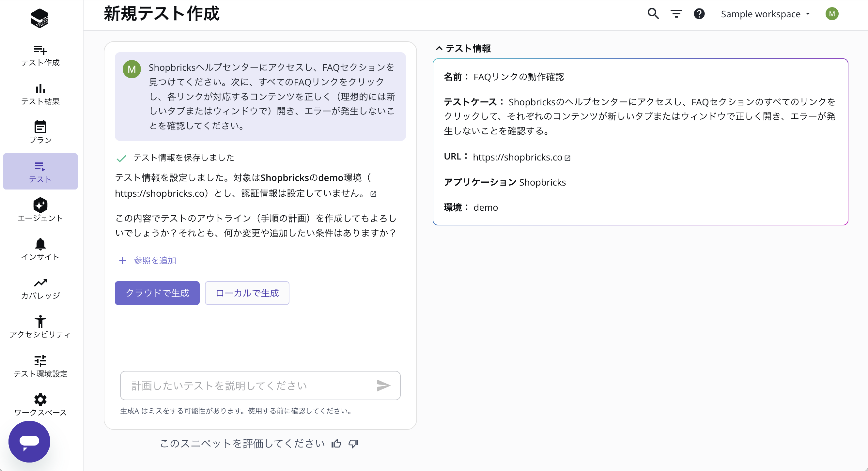The image size is (868, 471).
Task: Open インサイト in the sidebar
Action: [40, 249]
